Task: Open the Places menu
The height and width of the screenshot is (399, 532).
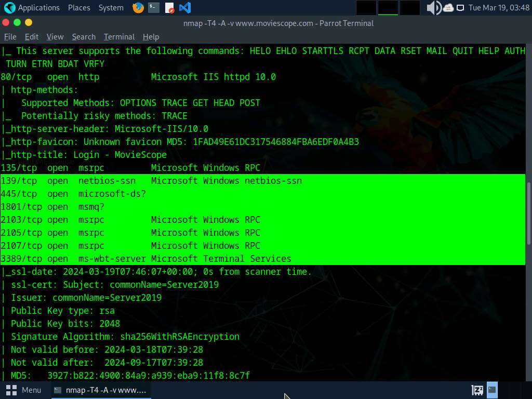Action: click(79, 8)
